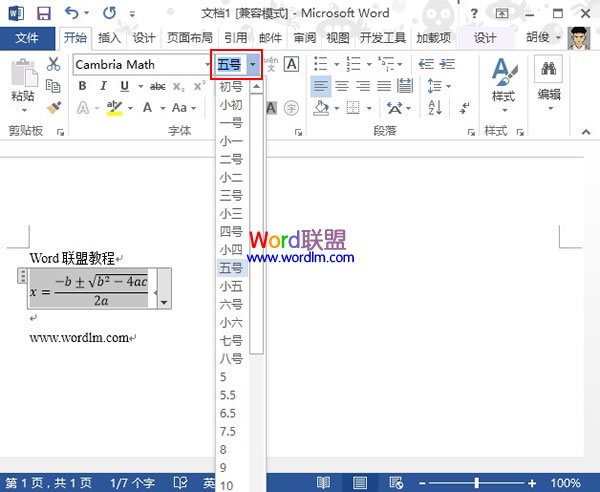600x492 pixels.
Task: Expand the Paste options arrow
Action: point(24,111)
